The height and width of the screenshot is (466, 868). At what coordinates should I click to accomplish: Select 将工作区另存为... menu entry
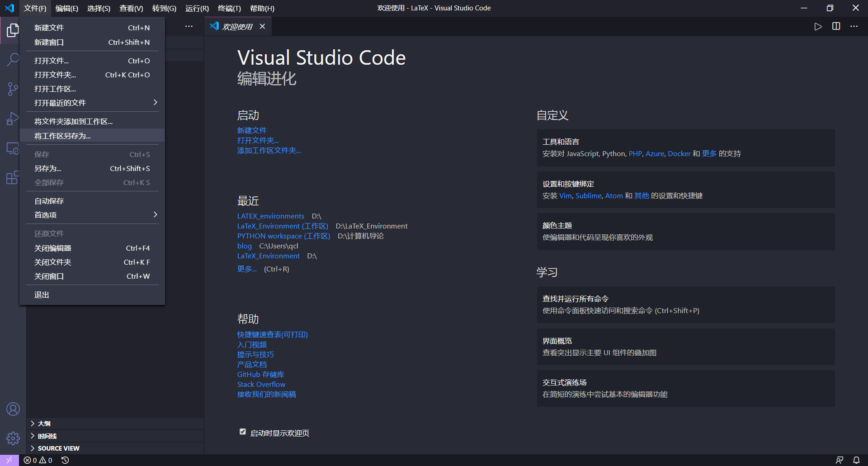coord(61,136)
